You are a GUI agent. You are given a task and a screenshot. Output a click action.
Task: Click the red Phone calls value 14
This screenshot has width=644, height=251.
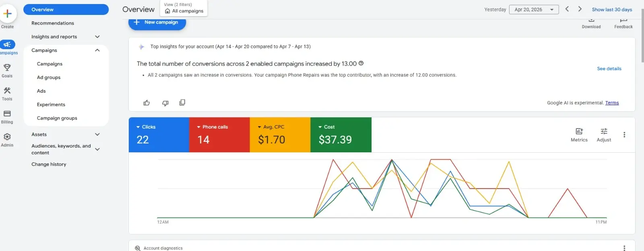pyautogui.click(x=203, y=140)
